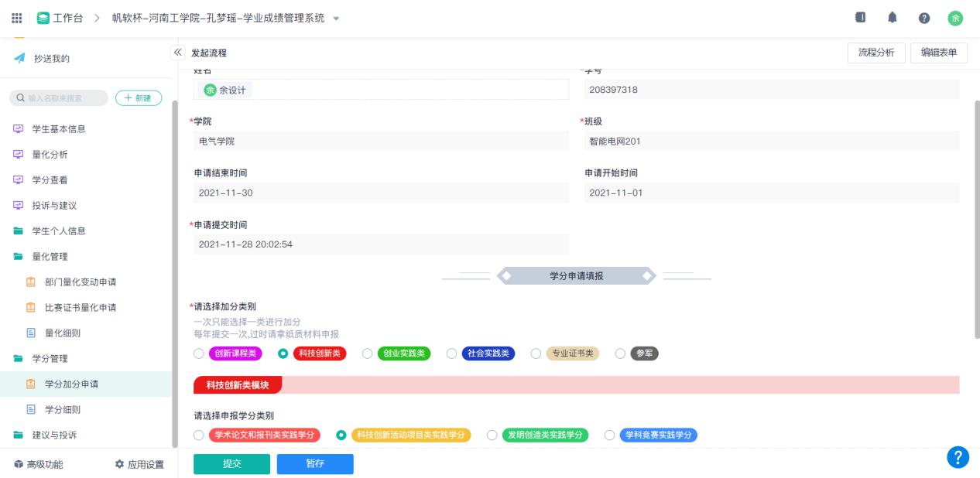Click the 流程分析 button
The height and width of the screenshot is (478, 980).
pyautogui.click(x=876, y=52)
